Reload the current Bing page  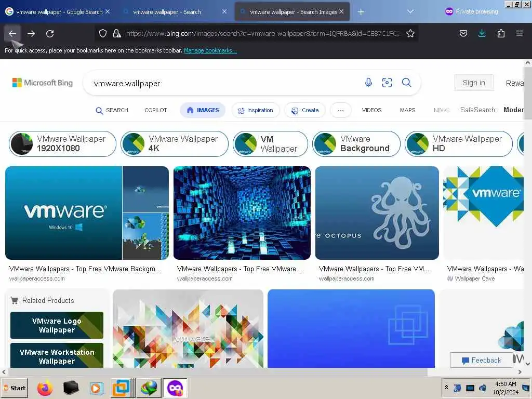tap(50, 34)
